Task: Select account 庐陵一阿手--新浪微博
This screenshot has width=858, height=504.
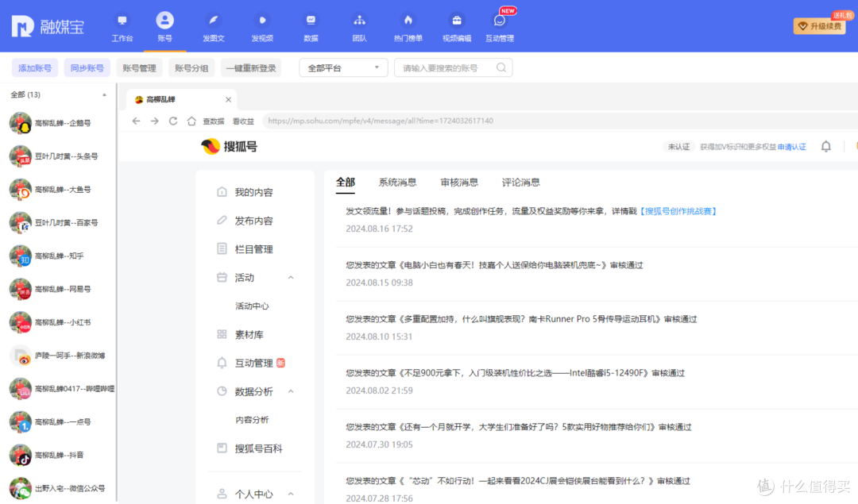Action: point(57,356)
